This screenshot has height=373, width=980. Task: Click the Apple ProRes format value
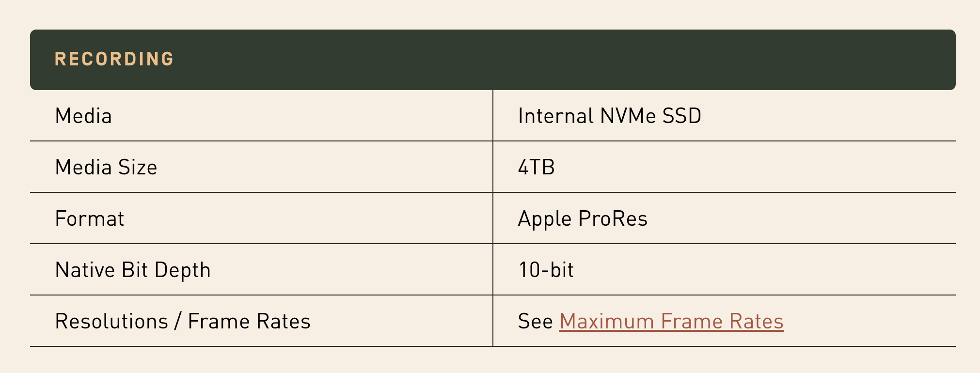(x=583, y=219)
